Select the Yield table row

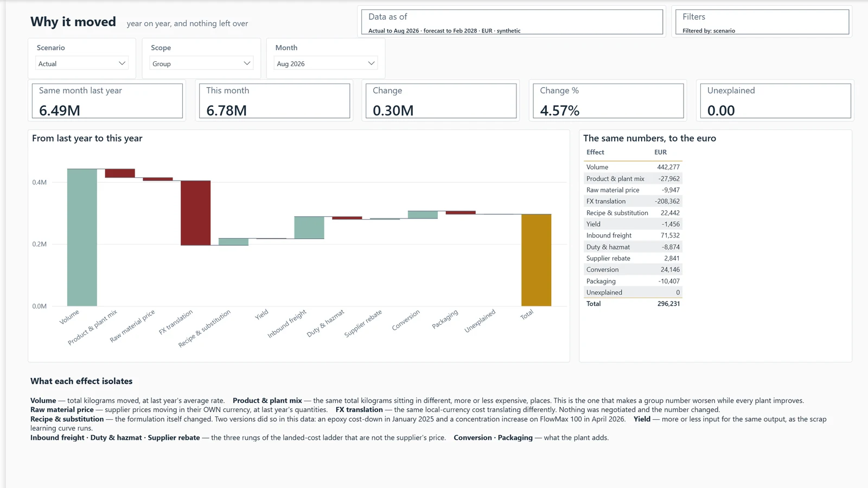click(x=633, y=224)
